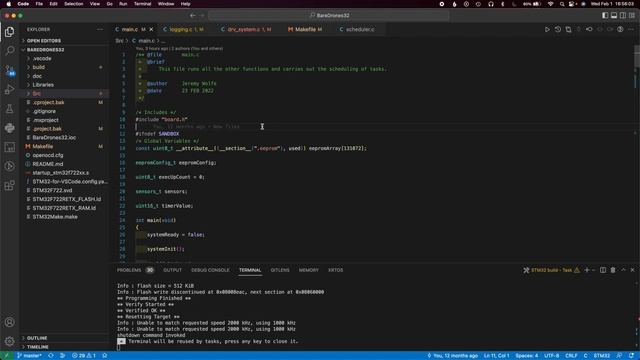Click STM32 configuration in status bar
This screenshot has height=360, width=640.
tap(602, 356)
